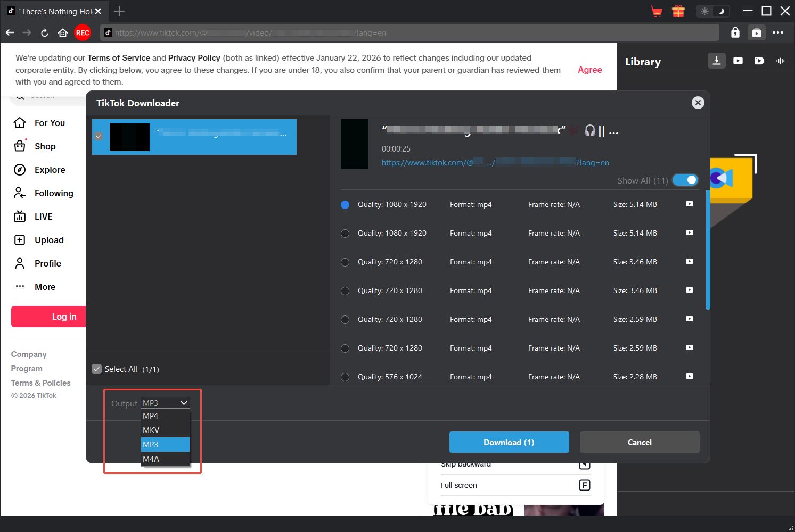Screen dimensions: 795x532
Task: Click the gift box icon
Action: point(678,11)
